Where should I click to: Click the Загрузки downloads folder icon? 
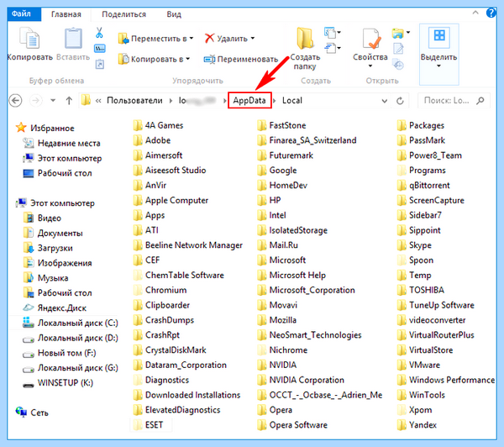(29, 247)
